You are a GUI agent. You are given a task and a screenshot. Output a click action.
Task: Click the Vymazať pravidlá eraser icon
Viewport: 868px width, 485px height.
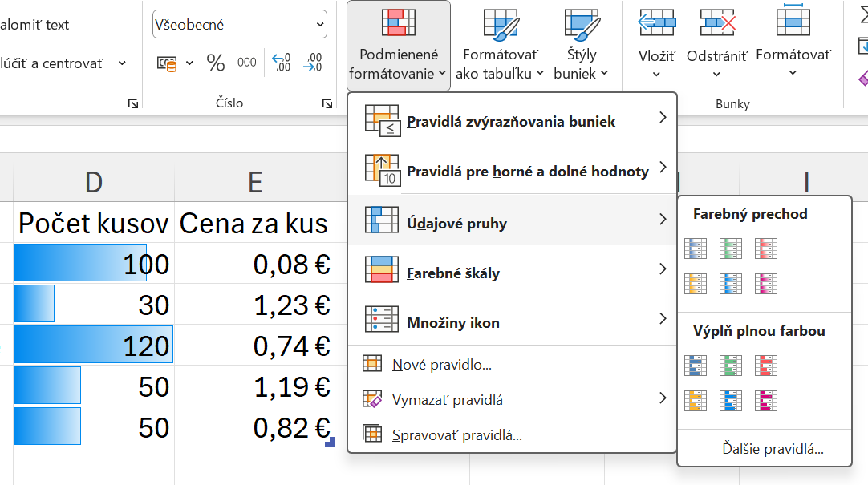click(x=372, y=398)
